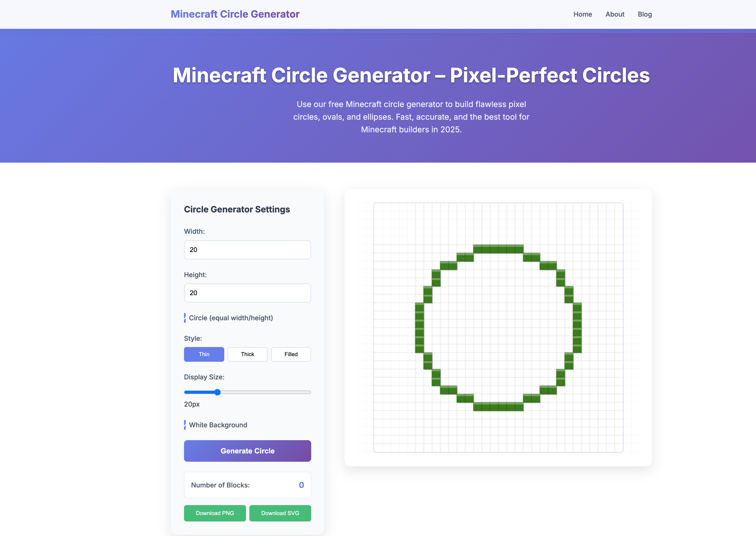Open the About page from navigation

click(615, 14)
